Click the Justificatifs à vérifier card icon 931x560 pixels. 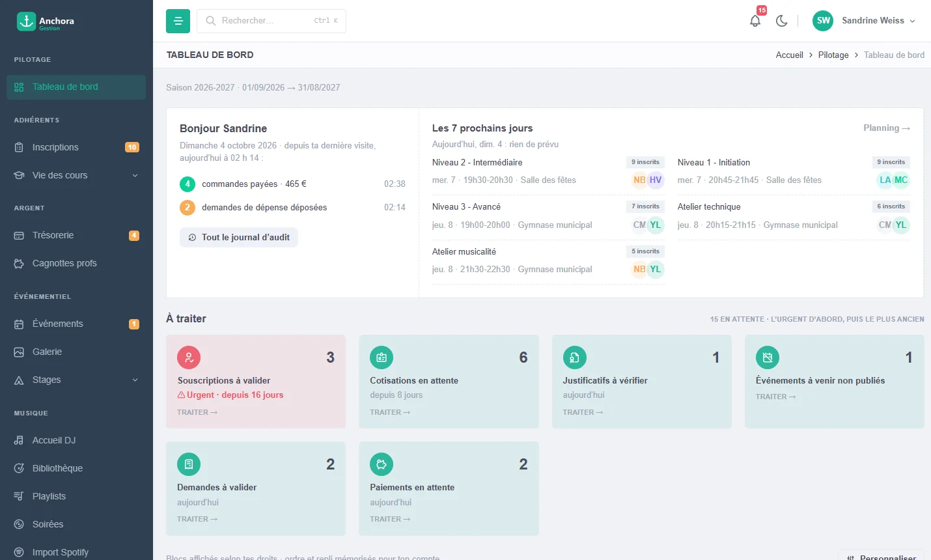[x=575, y=357]
